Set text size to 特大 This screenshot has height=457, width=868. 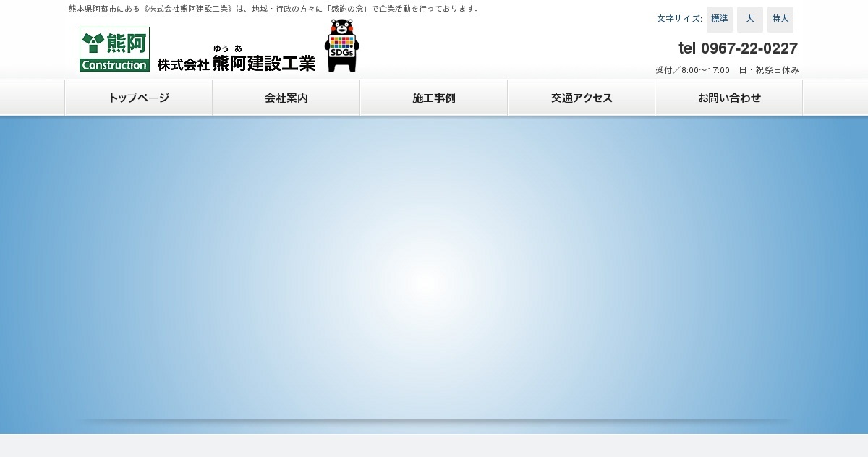(780, 19)
